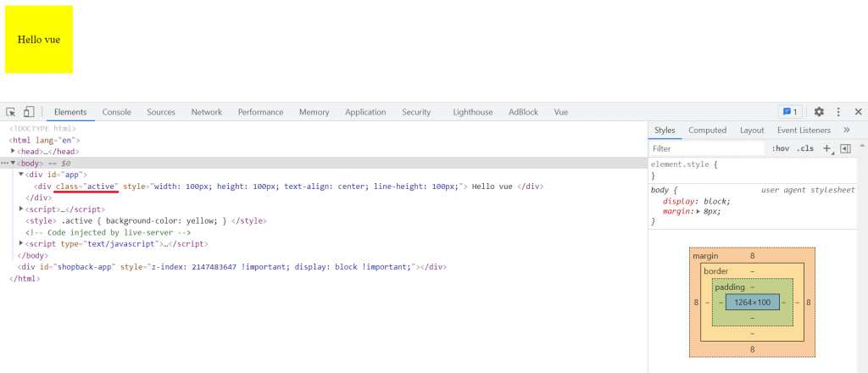Expand the script type text/javascript node
Screen dimensions: 868x373
coord(21,243)
